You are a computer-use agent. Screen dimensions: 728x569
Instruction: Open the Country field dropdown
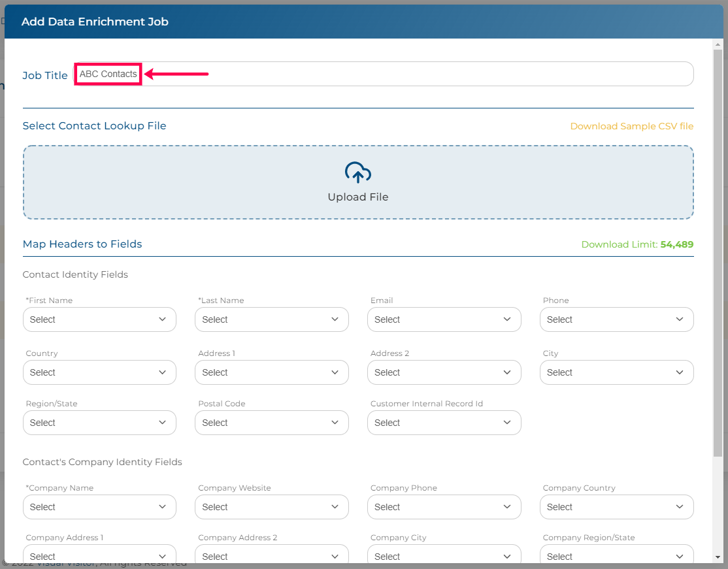click(x=99, y=372)
